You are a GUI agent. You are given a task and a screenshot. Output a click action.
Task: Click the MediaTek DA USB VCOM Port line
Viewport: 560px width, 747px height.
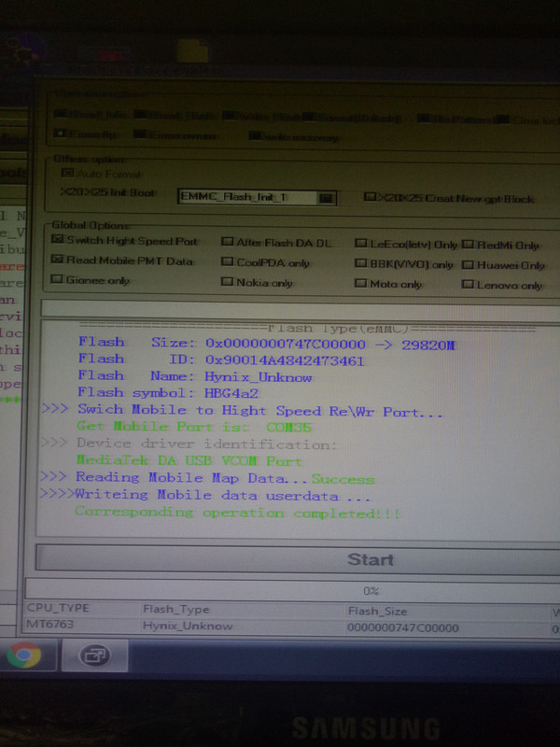pyautogui.click(x=189, y=460)
